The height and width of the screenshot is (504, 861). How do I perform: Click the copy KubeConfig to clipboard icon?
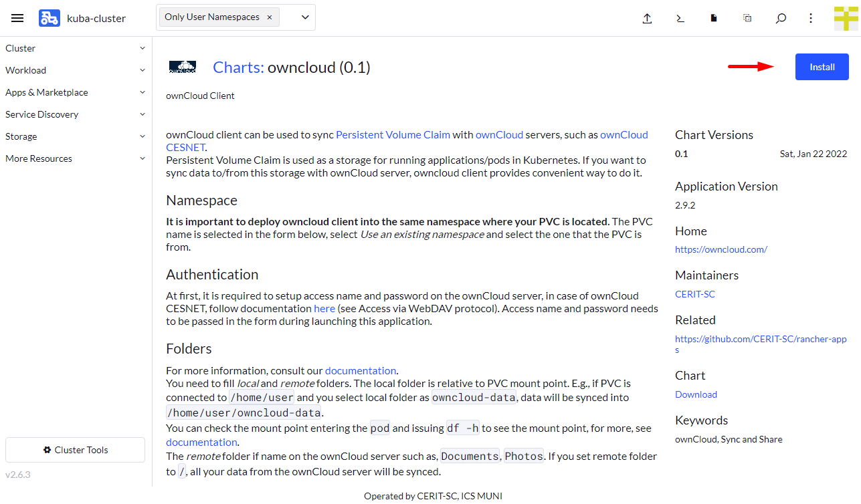pyautogui.click(x=747, y=18)
